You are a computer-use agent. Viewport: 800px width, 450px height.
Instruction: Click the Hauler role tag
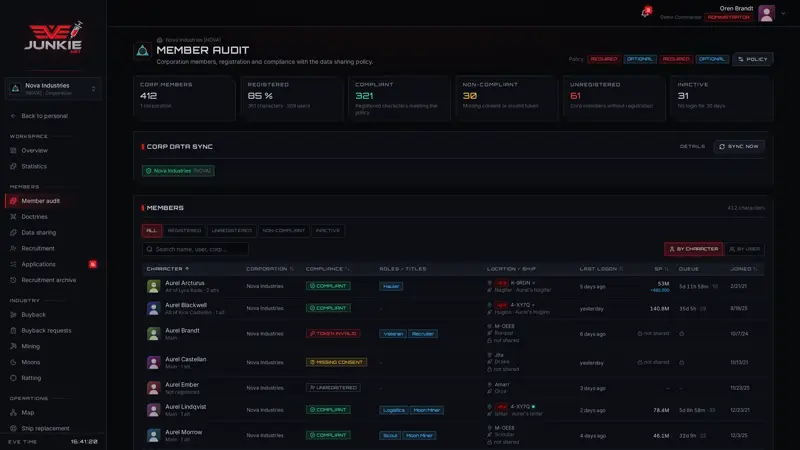tap(391, 286)
